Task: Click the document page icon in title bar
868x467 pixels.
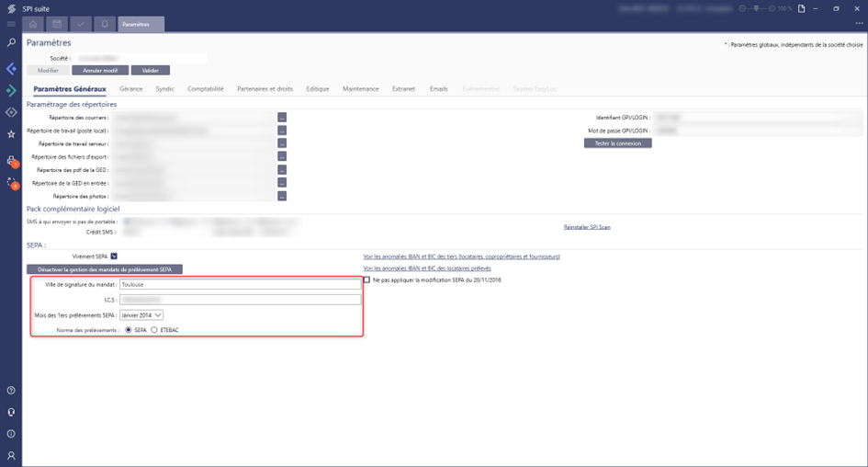Action: [x=802, y=9]
